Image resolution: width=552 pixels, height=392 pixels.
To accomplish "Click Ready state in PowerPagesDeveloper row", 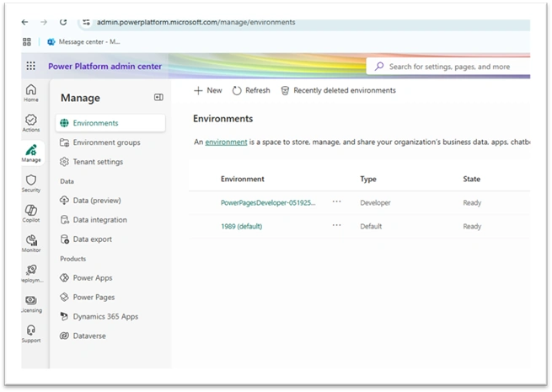I will tap(472, 202).
